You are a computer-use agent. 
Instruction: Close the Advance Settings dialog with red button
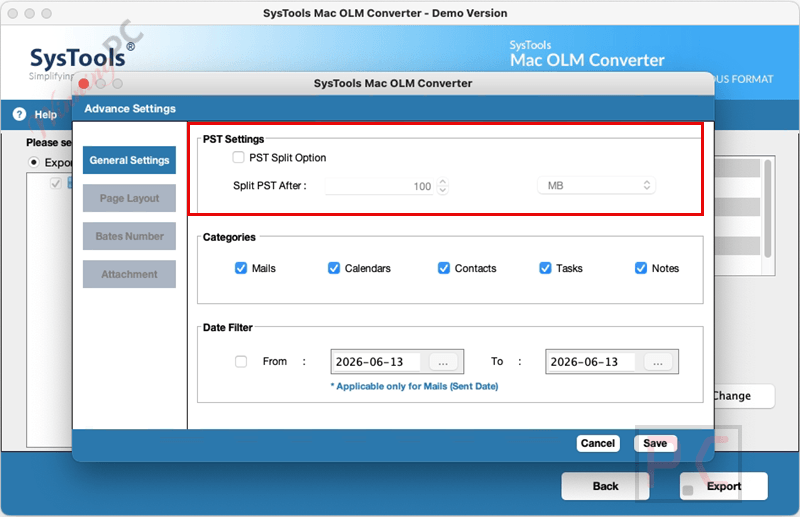[x=84, y=83]
